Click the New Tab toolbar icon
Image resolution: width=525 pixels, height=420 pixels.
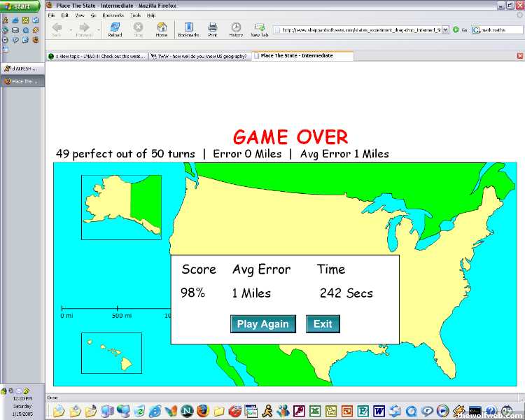click(x=260, y=28)
